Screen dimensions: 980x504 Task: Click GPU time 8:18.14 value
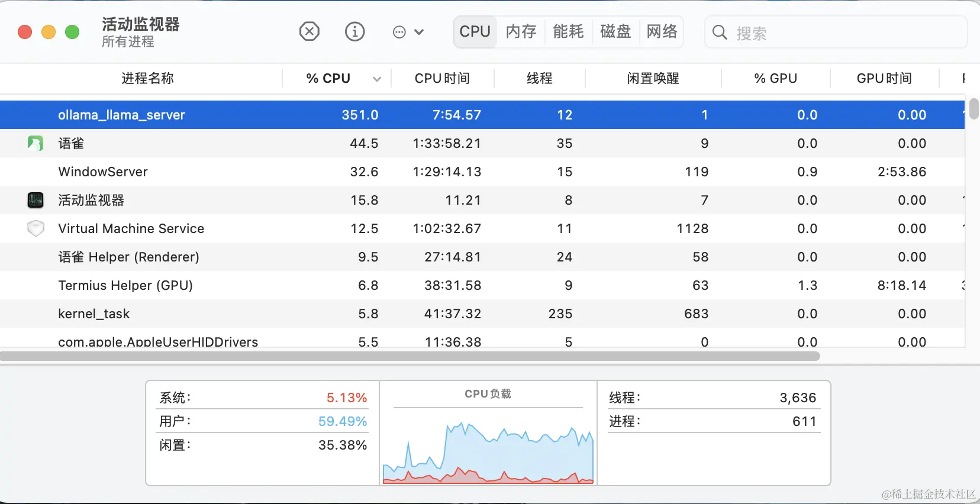click(901, 285)
